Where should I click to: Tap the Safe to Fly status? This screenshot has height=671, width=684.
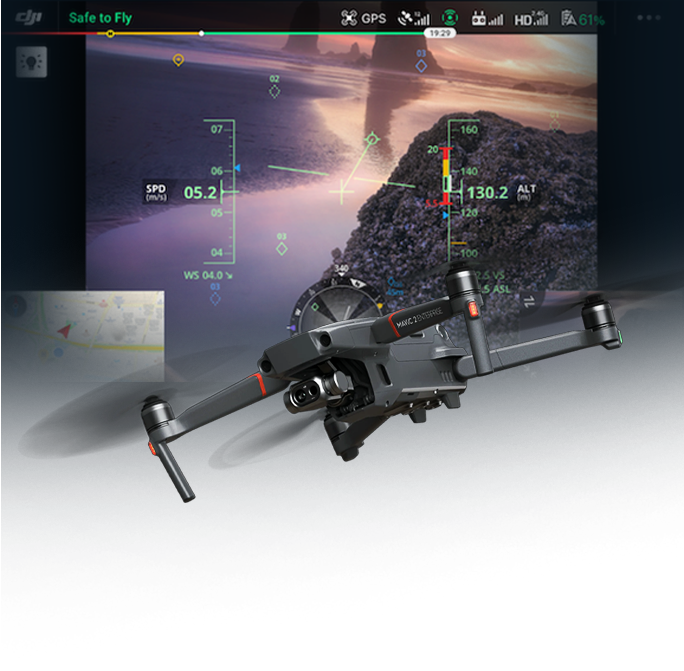100,18
